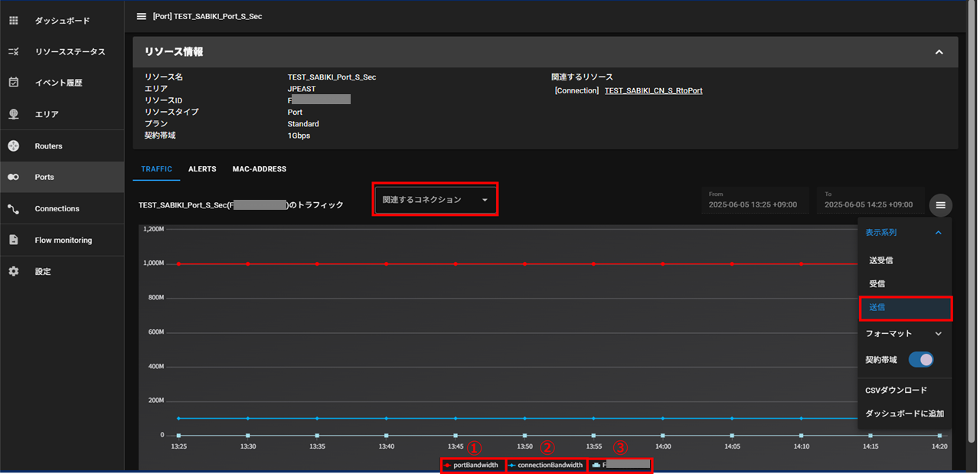Switch to the ALERTS tab

tap(202, 169)
